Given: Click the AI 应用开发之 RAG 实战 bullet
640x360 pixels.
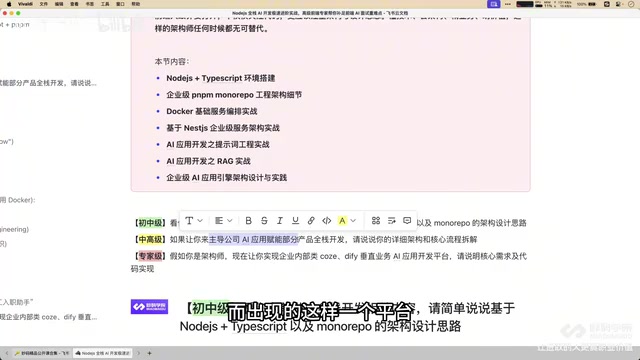Looking at the screenshot, I should pos(208,161).
